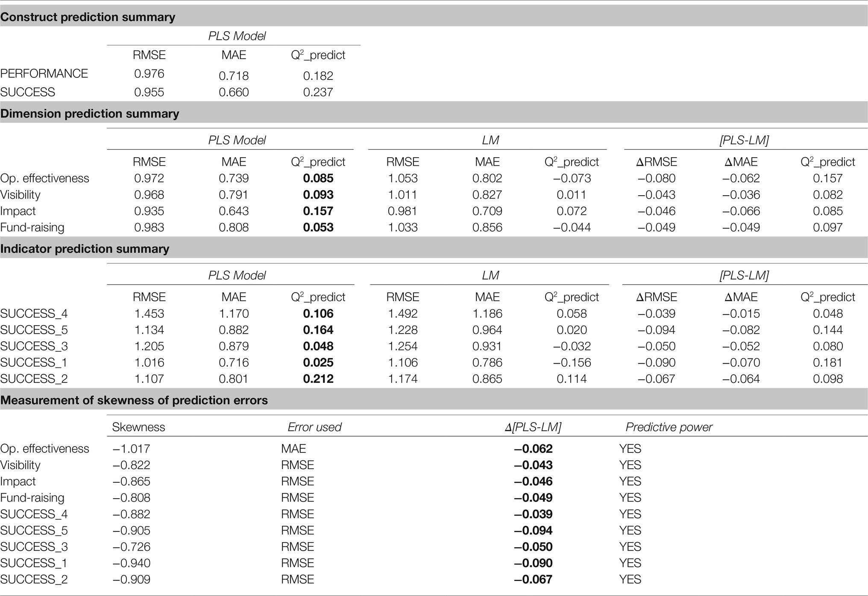The image size is (868, 596).
Task: Select PLS-LM Q2_predict value 0.097
Action: point(828,227)
